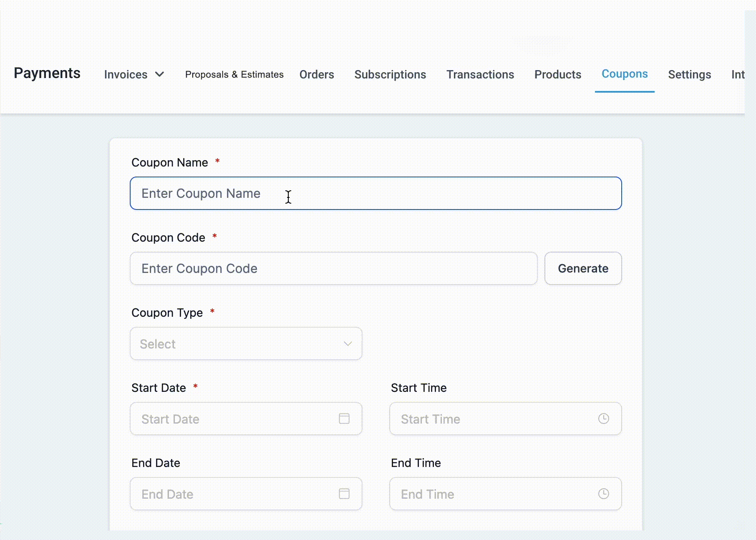
Task: Click the Start Time clock icon
Action: tap(603, 419)
